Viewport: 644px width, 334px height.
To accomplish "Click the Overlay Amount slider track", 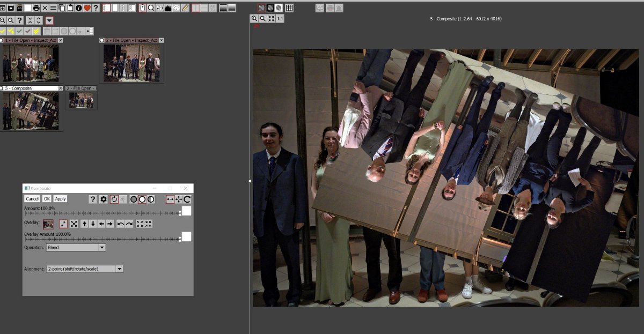I will [x=102, y=239].
